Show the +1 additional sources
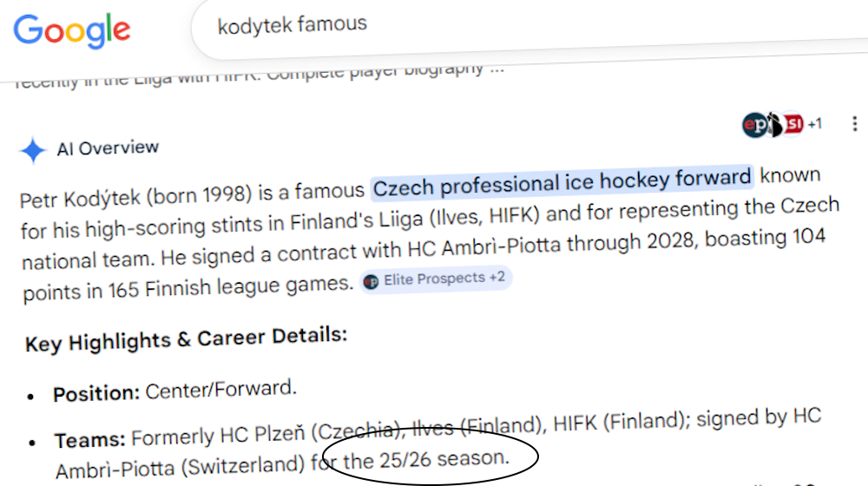The image size is (868, 486). (x=814, y=125)
